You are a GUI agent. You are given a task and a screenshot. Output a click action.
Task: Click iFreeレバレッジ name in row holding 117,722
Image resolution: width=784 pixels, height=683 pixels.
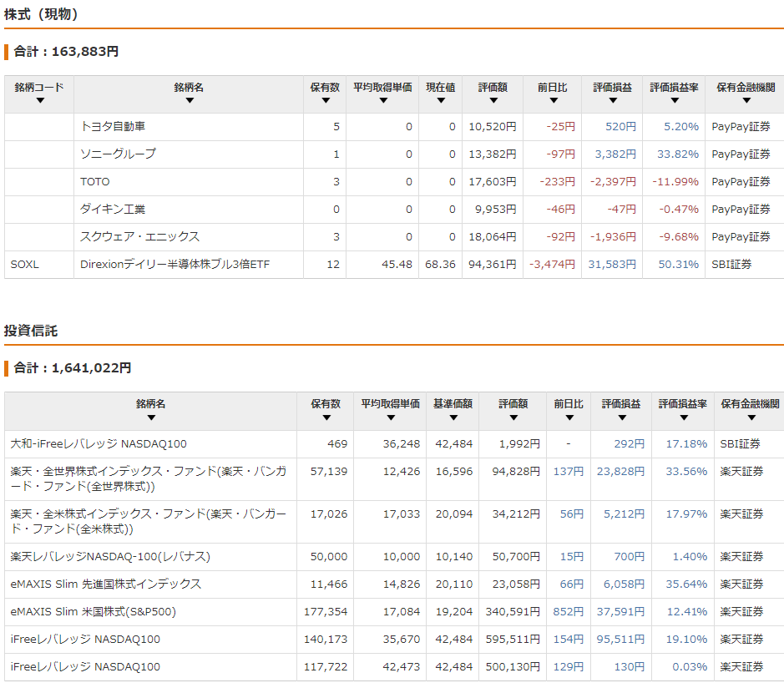tap(85, 666)
